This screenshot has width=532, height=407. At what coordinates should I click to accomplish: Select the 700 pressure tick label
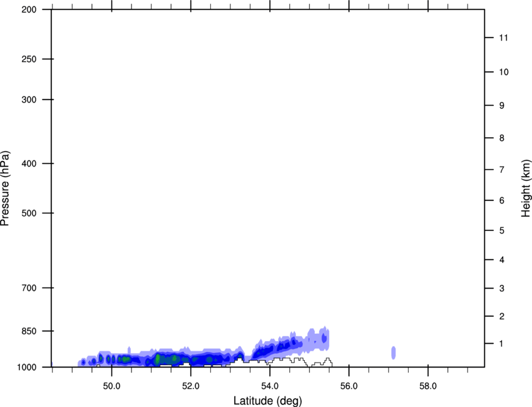(x=29, y=287)
